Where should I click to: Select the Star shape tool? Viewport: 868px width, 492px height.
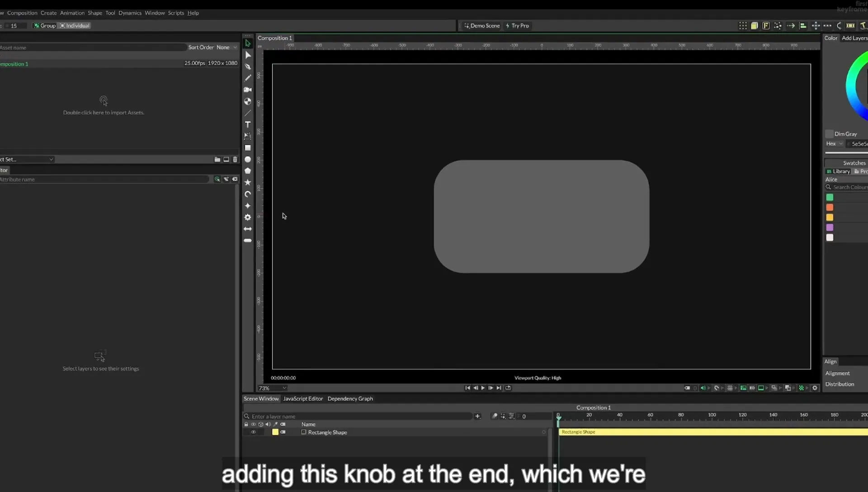[x=248, y=182]
